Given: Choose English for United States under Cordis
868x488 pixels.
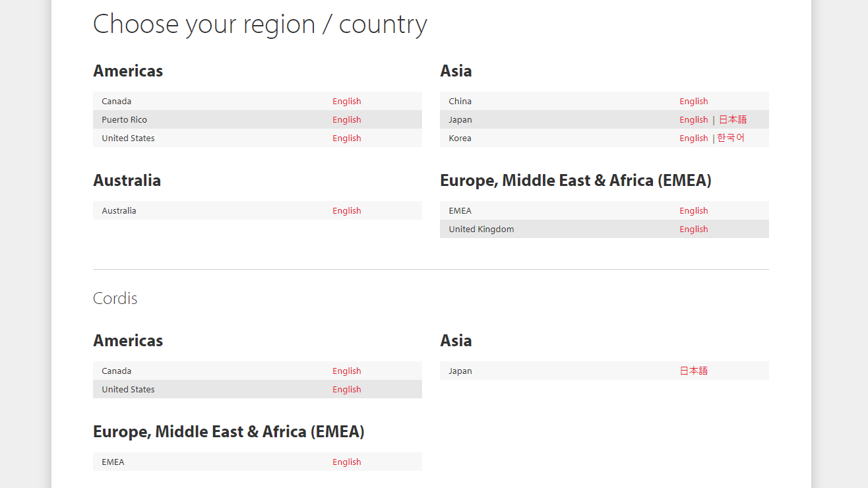Looking at the screenshot, I should point(346,389).
